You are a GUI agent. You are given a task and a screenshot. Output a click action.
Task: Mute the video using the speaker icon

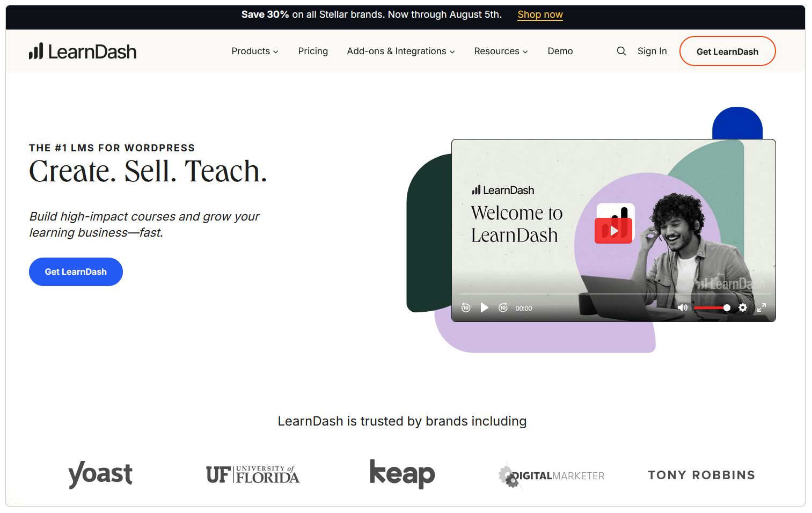[x=682, y=307]
